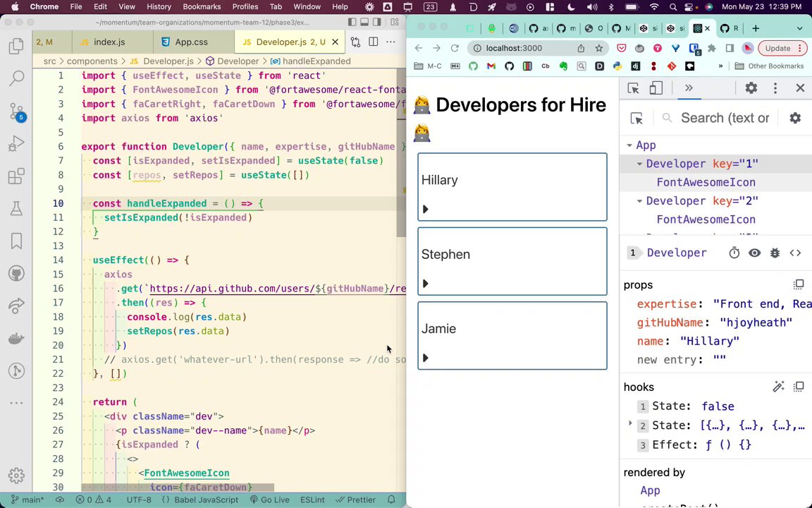Open the Extensions view in the activity bar
The image size is (812, 508).
click(x=16, y=176)
